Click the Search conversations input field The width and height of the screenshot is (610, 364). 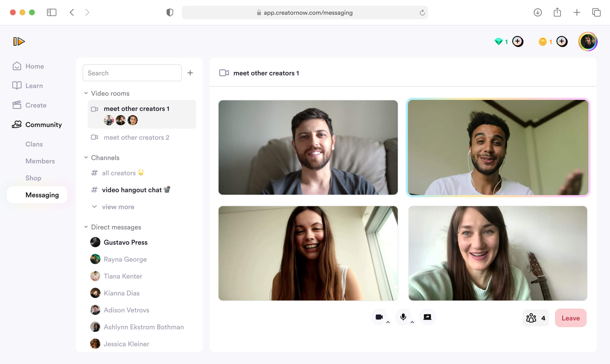click(132, 72)
